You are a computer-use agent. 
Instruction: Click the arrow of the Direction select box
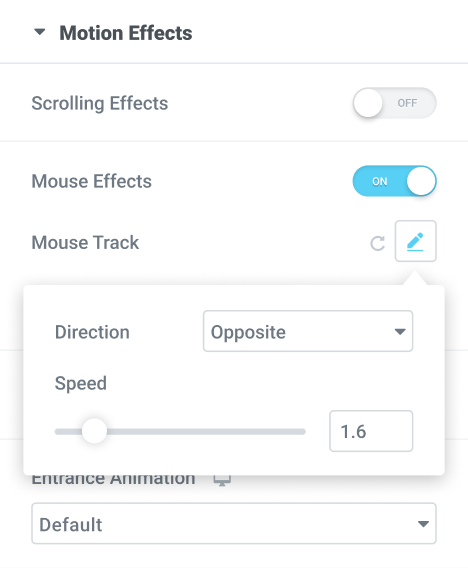(x=400, y=331)
